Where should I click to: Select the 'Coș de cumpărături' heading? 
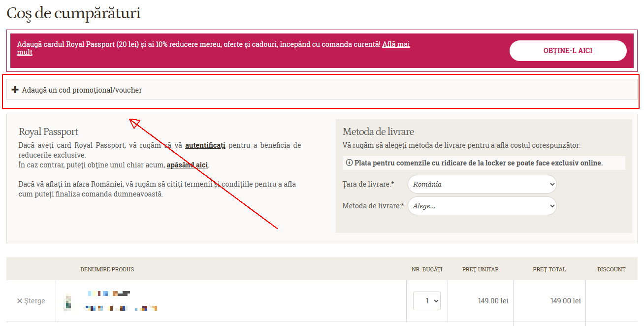point(73,13)
